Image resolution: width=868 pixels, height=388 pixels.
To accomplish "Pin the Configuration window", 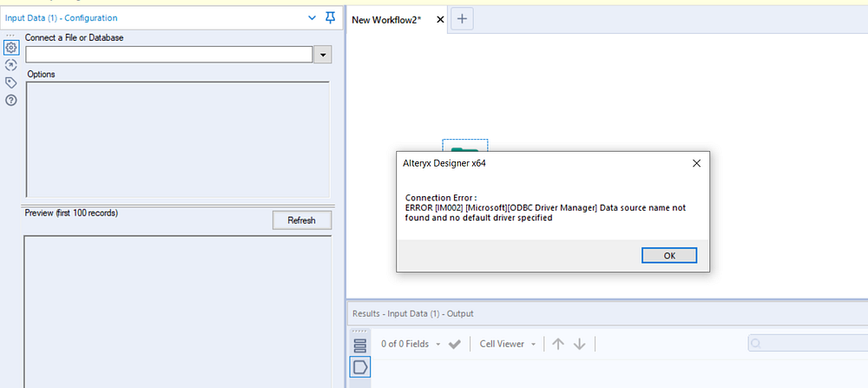I will pyautogui.click(x=330, y=17).
